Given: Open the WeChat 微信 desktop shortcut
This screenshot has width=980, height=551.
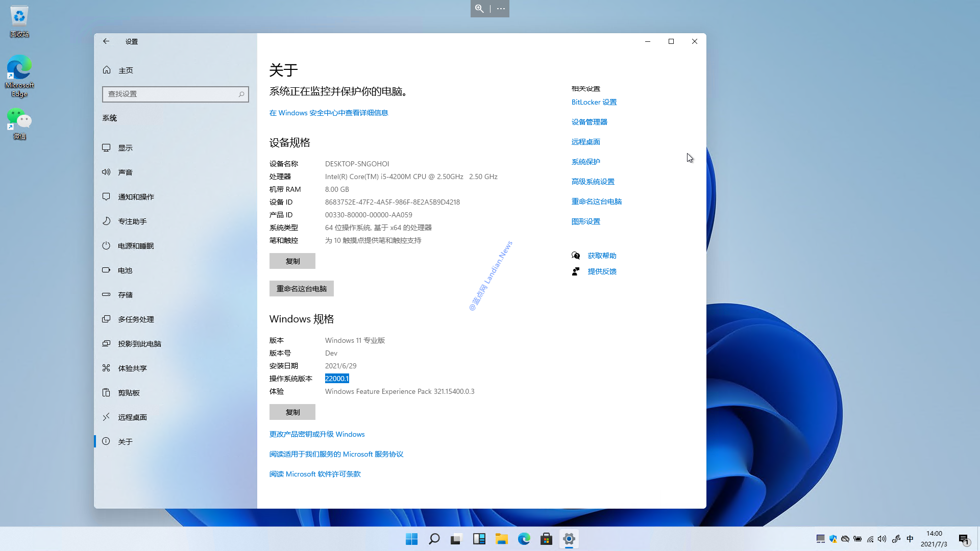Looking at the screenshot, I should click(x=19, y=123).
